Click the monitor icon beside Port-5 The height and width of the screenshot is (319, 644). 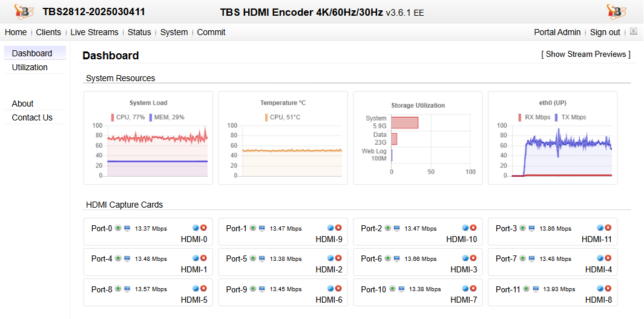point(262,259)
